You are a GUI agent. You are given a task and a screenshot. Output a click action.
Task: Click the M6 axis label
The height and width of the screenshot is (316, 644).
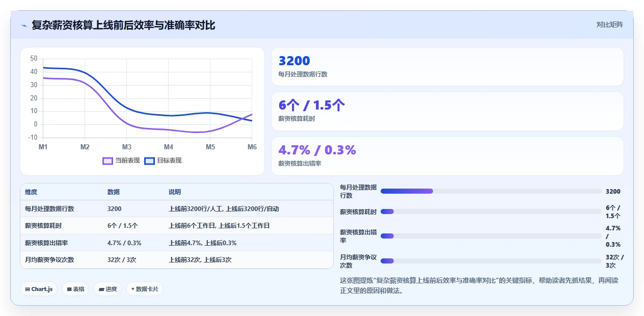click(252, 147)
